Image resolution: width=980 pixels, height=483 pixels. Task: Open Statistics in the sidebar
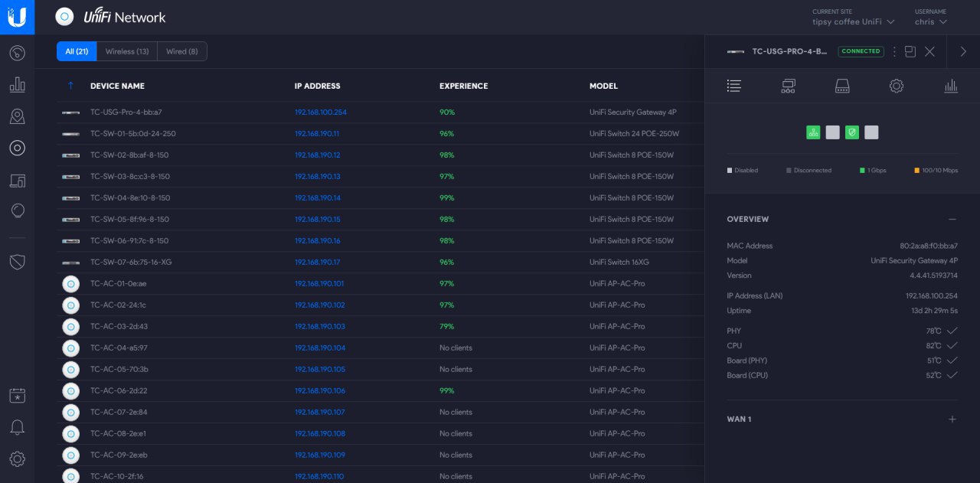pos(17,85)
